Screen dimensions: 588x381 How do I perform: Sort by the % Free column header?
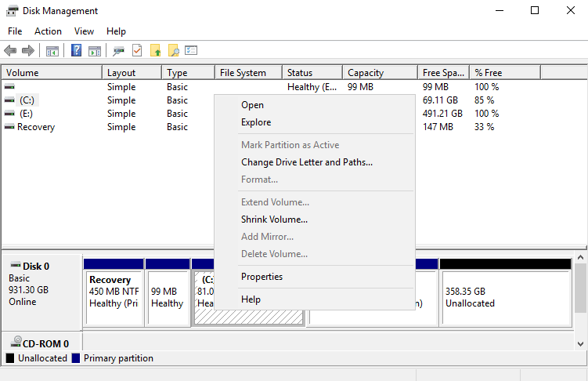coord(505,72)
